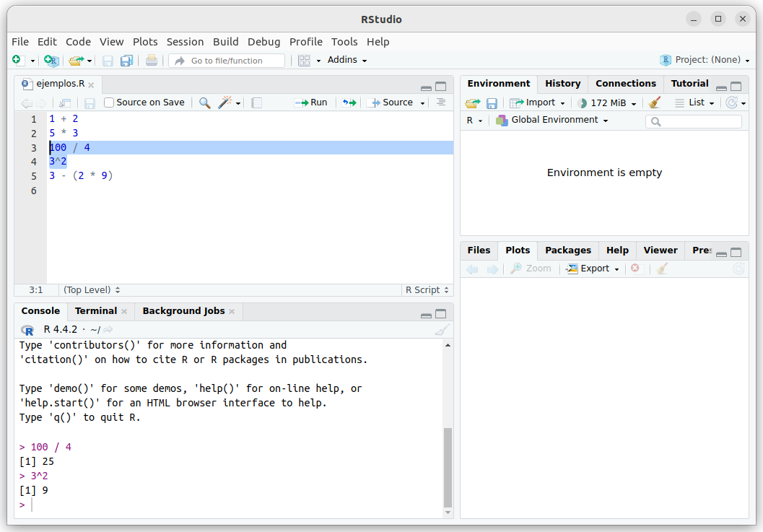This screenshot has height=532, width=763.
Task: Open the Connections tab
Action: point(626,84)
